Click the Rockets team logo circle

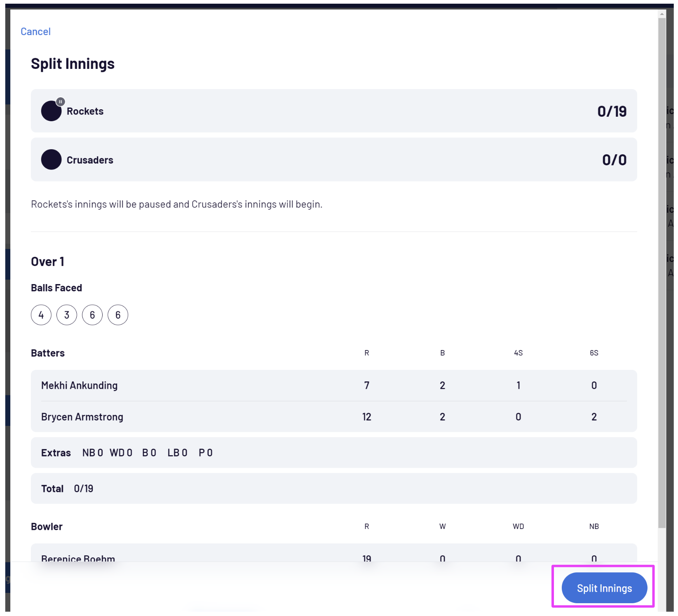point(51,111)
